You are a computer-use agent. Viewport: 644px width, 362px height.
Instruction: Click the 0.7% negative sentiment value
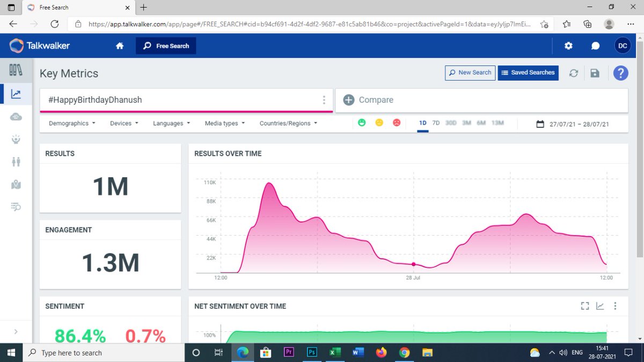(145, 336)
